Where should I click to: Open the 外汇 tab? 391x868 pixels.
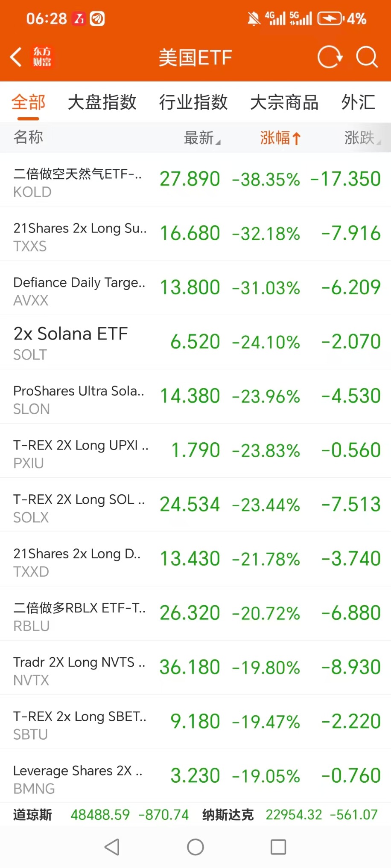point(358,102)
